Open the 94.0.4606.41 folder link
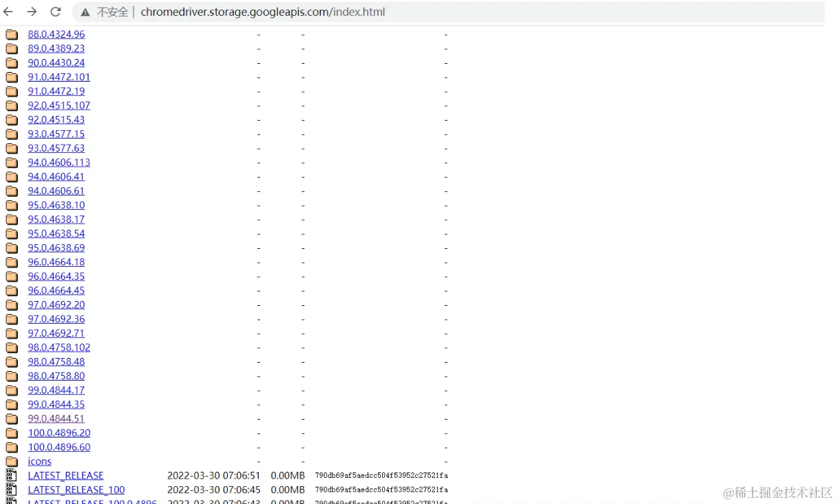The image size is (837, 504). click(56, 177)
